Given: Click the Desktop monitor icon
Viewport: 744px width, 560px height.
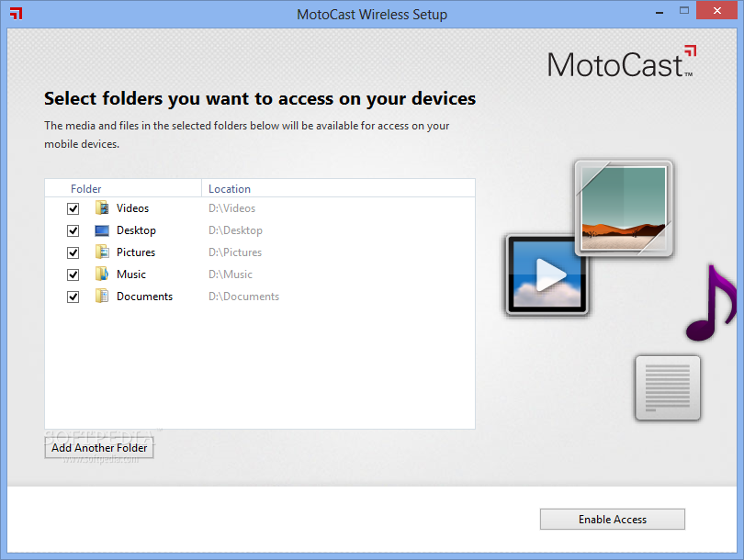Looking at the screenshot, I should [102, 230].
